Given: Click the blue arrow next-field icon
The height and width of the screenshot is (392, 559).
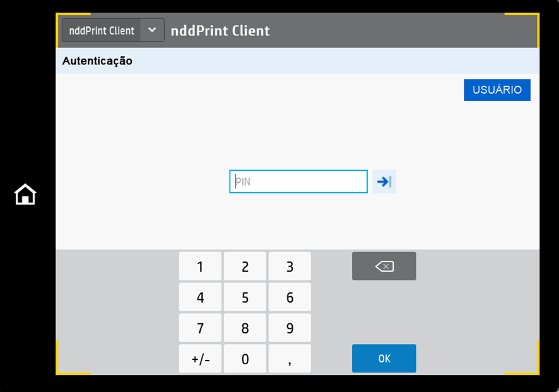Looking at the screenshot, I should (384, 182).
